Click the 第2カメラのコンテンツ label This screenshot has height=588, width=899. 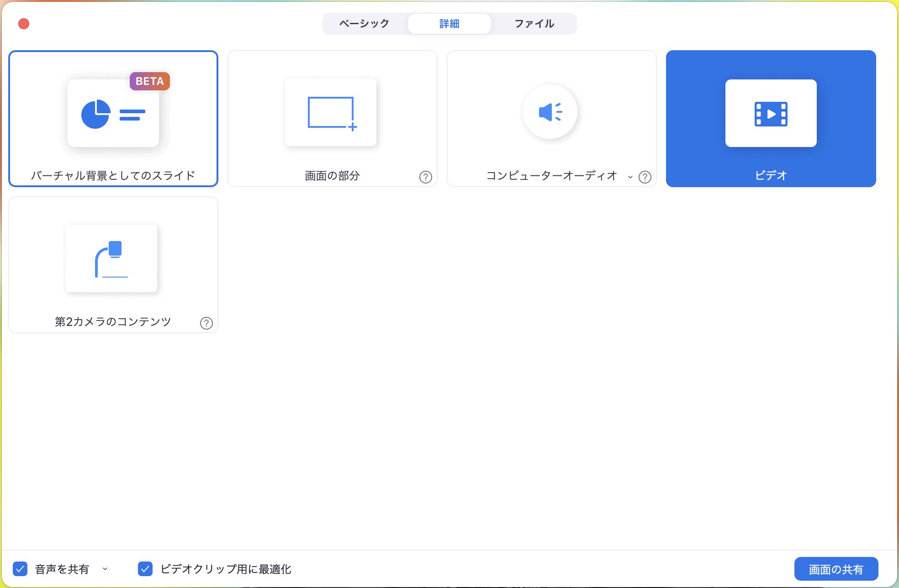click(x=113, y=322)
